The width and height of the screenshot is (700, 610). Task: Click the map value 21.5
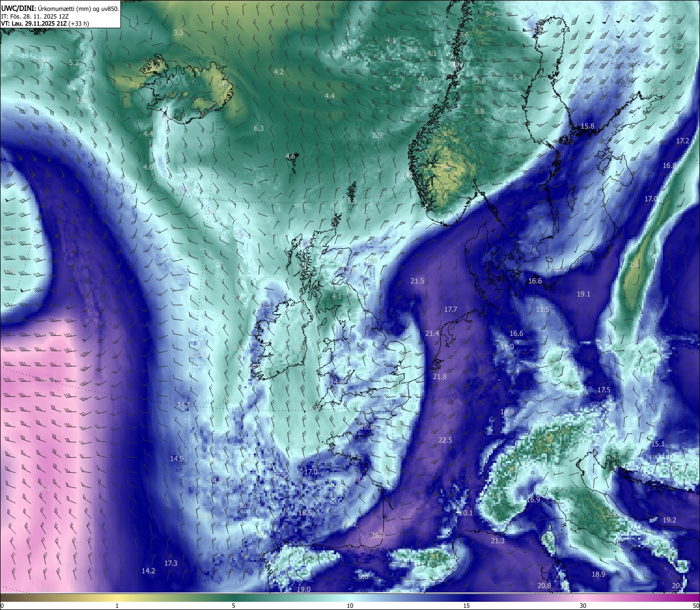coord(417,281)
